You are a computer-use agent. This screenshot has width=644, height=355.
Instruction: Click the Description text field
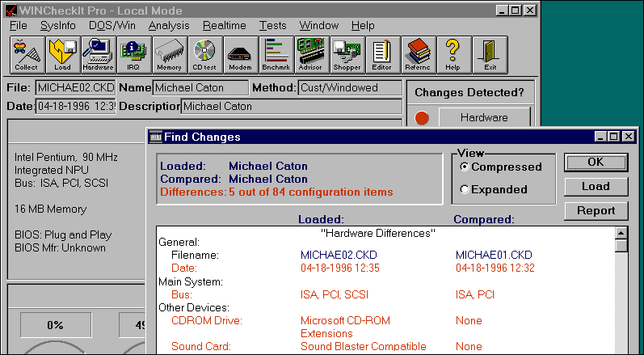pyautogui.click(x=291, y=106)
